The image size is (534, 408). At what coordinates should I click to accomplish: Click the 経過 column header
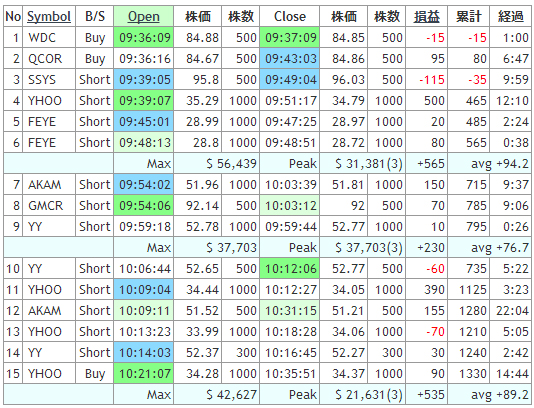click(511, 16)
